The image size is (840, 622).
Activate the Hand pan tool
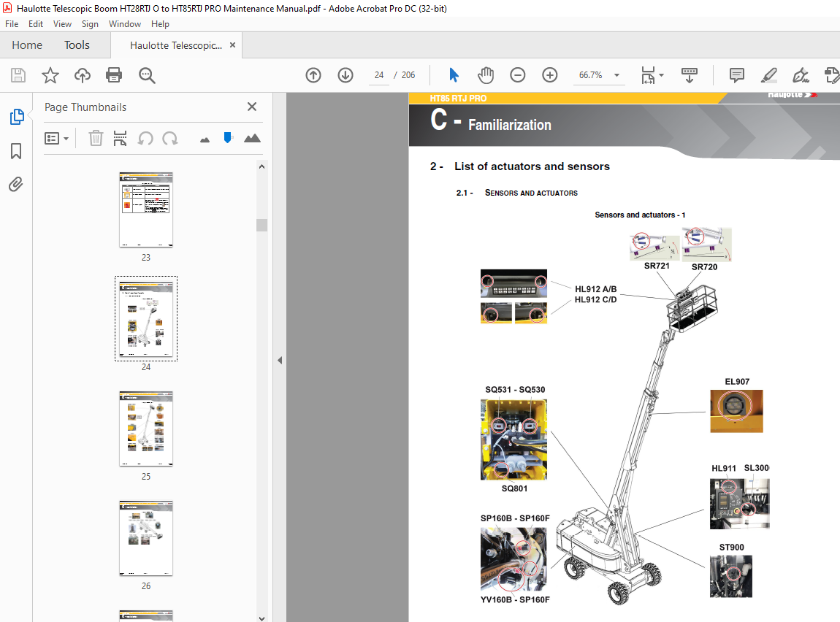click(x=486, y=75)
